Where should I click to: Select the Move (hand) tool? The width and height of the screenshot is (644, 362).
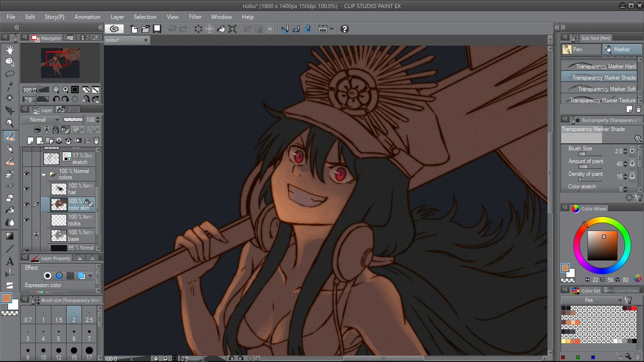click(x=10, y=49)
